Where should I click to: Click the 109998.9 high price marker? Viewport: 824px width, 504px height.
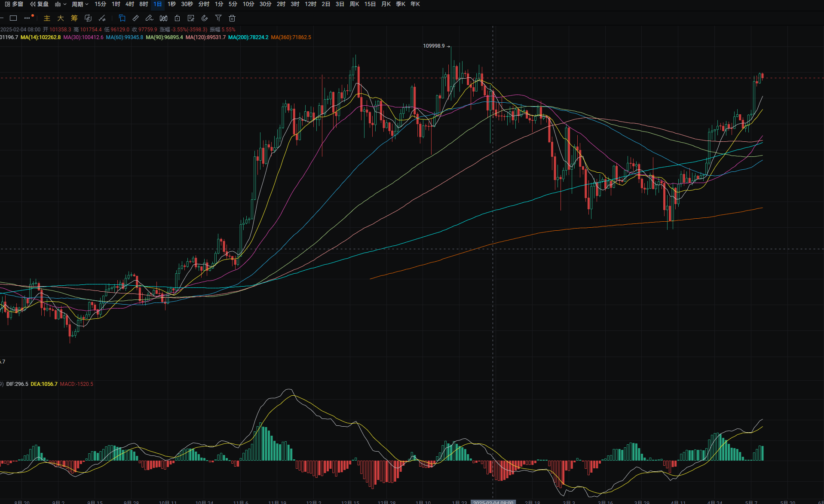[x=434, y=46]
